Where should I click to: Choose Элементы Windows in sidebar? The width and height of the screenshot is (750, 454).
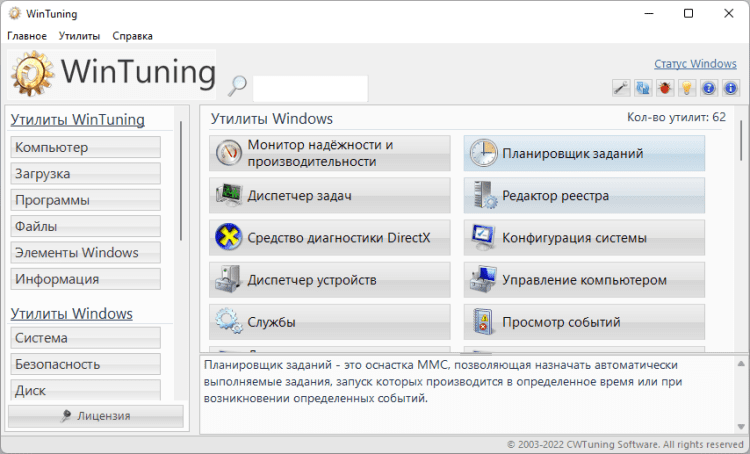click(x=86, y=253)
